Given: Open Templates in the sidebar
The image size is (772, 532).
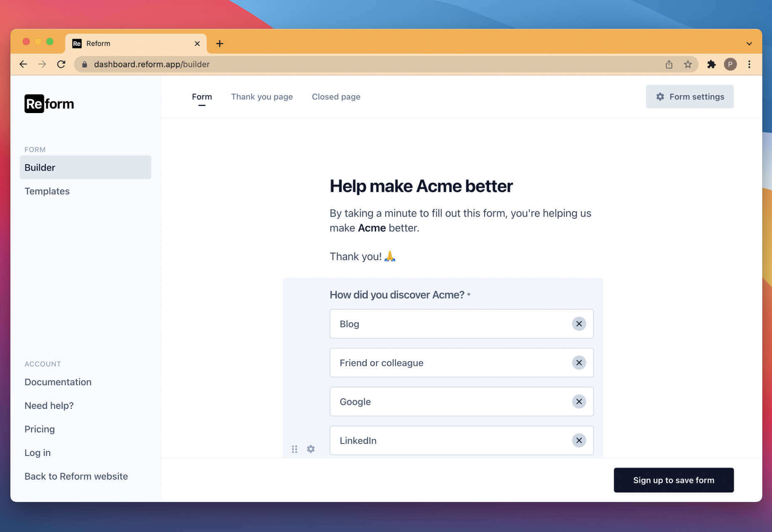Looking at the screenshot, I should pyautogui.click(x=47, y=191).
